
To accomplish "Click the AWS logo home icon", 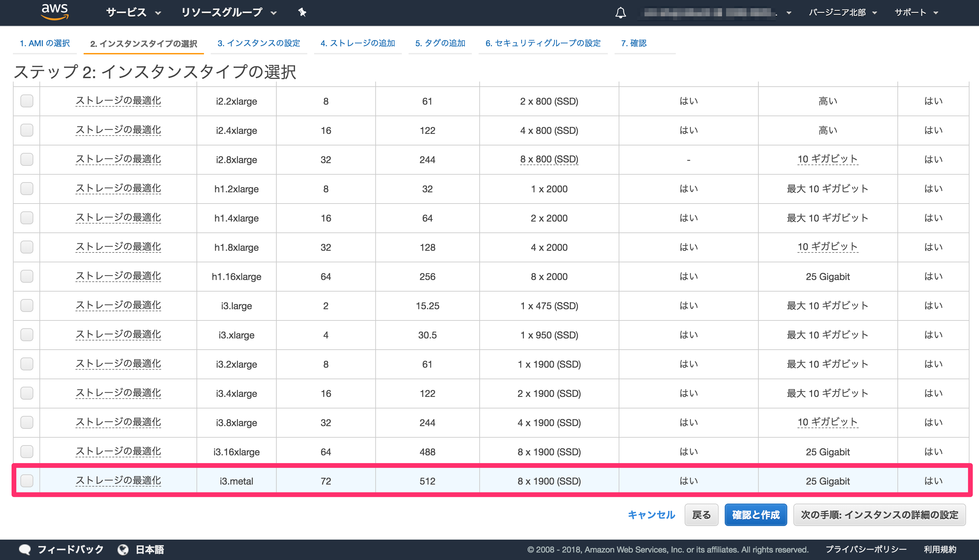I will [55, 12].
